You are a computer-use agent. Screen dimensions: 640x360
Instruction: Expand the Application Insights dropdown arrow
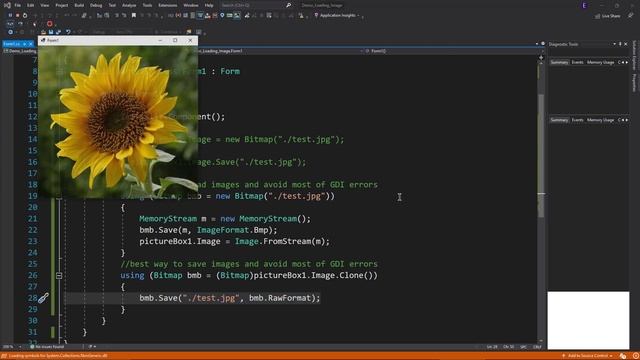click(358, 16)
